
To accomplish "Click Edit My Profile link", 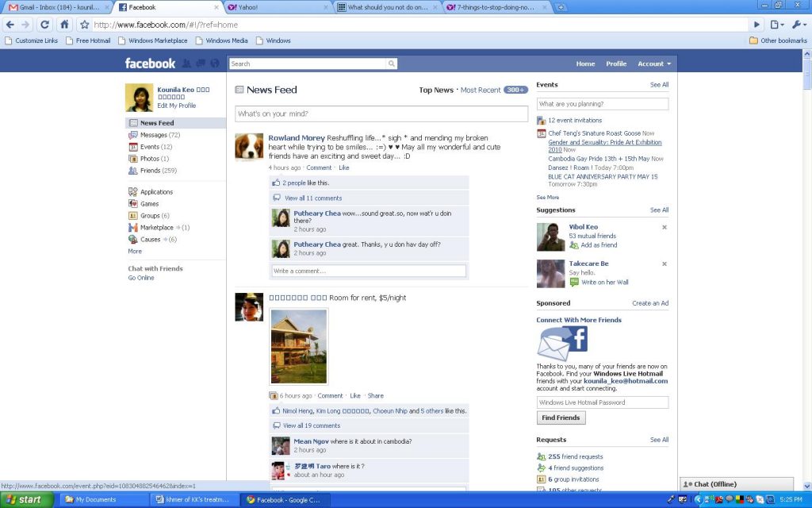I will tap(177, 106).
